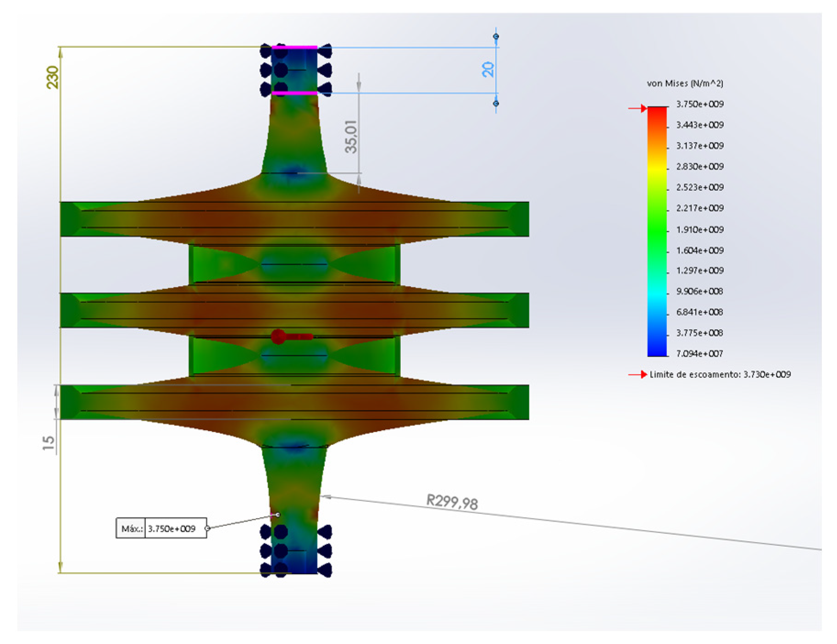Select the lower magenta edge near top fixture

coord(294,93)
